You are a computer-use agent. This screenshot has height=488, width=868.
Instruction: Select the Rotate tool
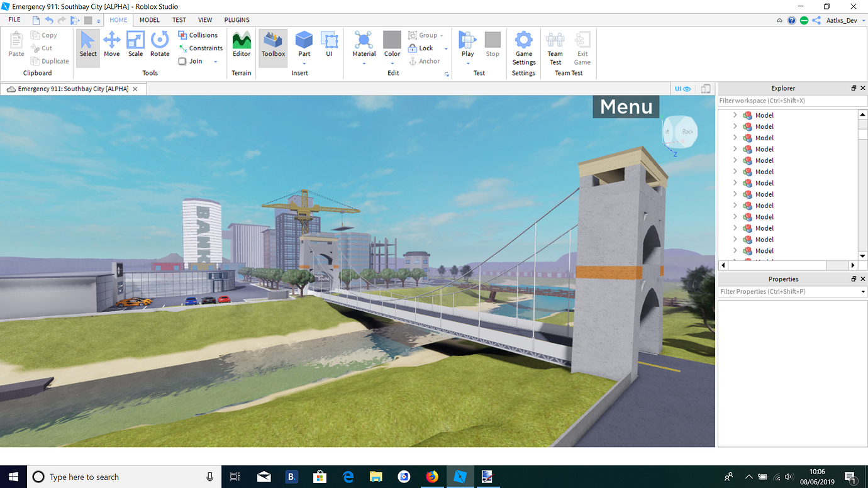click(160, 46)
